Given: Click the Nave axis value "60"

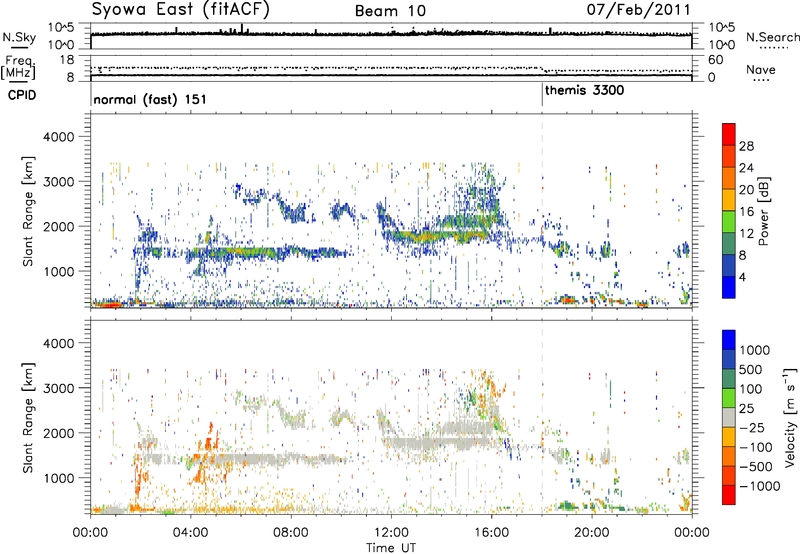Looking at the screenshot, I should (x=715, y=60).
